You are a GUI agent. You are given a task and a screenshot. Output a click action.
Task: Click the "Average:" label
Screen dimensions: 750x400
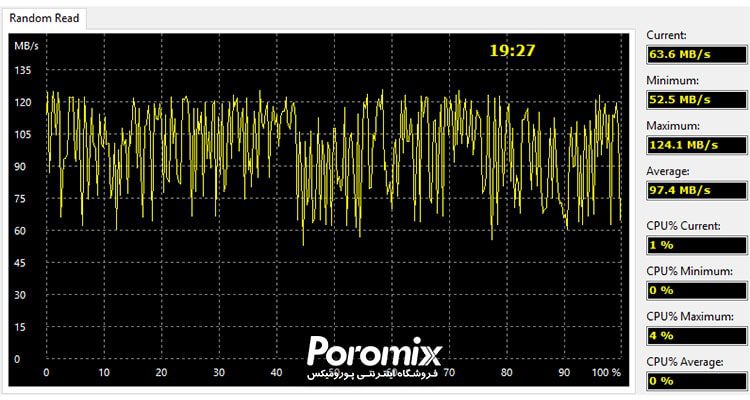[668, 171]
